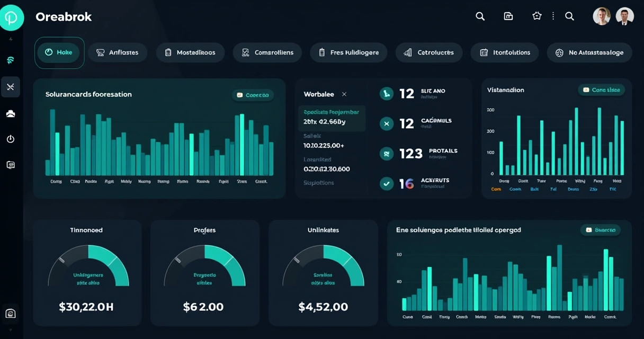The image size is (644, 339).
Task: Switch to the Anfiastes tab
Action: point(118,52)
